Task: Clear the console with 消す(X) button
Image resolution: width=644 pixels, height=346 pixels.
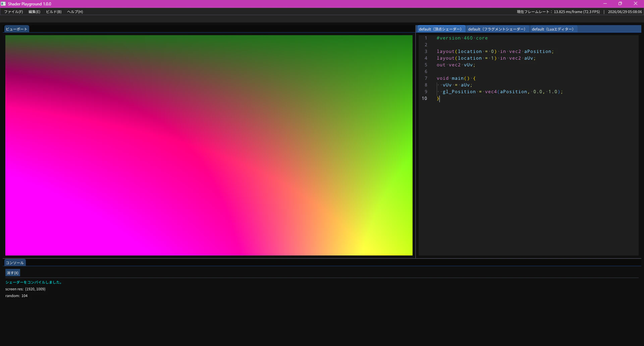Action: coord(13,273)
